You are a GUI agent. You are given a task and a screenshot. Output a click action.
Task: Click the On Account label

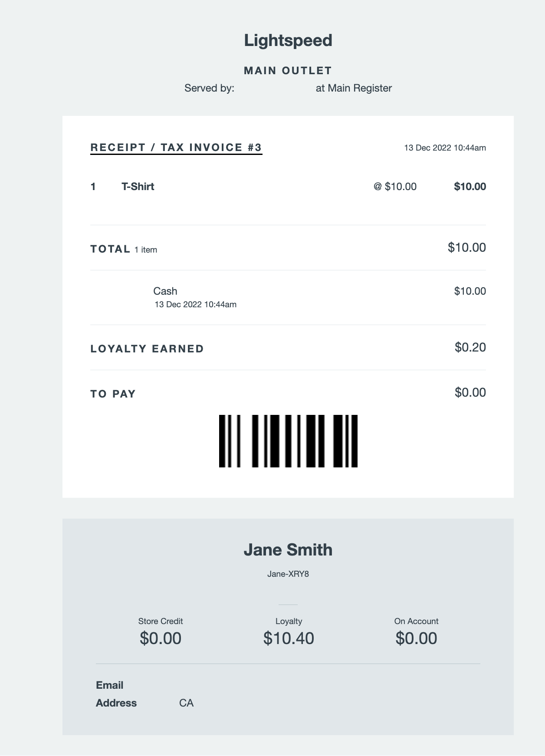click(416, 621)
